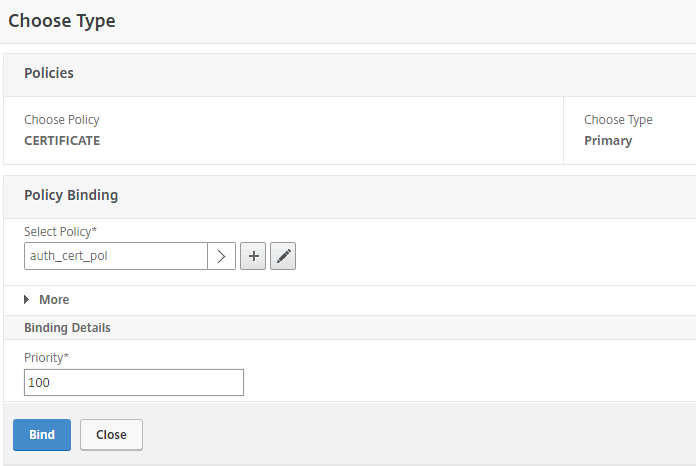696x466 pixels.
Task: Click the Primary type value
Action: (608, 141)
